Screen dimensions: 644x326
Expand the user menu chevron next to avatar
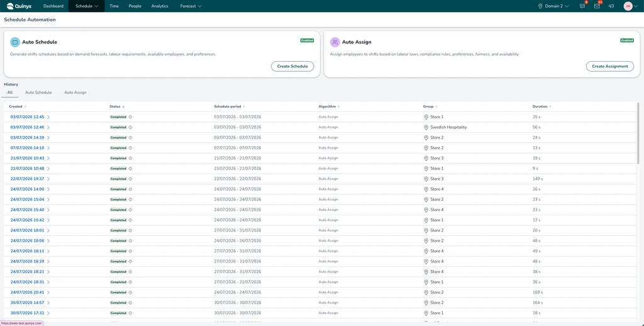pos(636,6)
